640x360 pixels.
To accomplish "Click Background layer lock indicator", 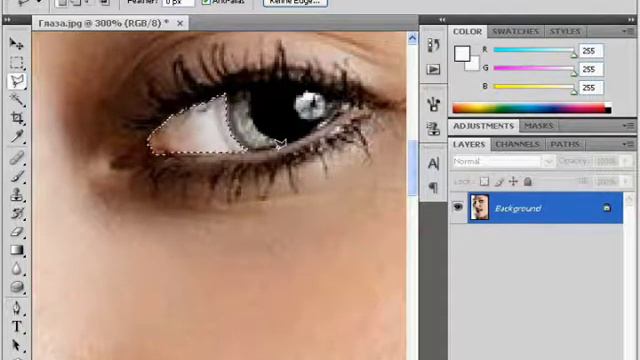I will (x=607, y=208).
